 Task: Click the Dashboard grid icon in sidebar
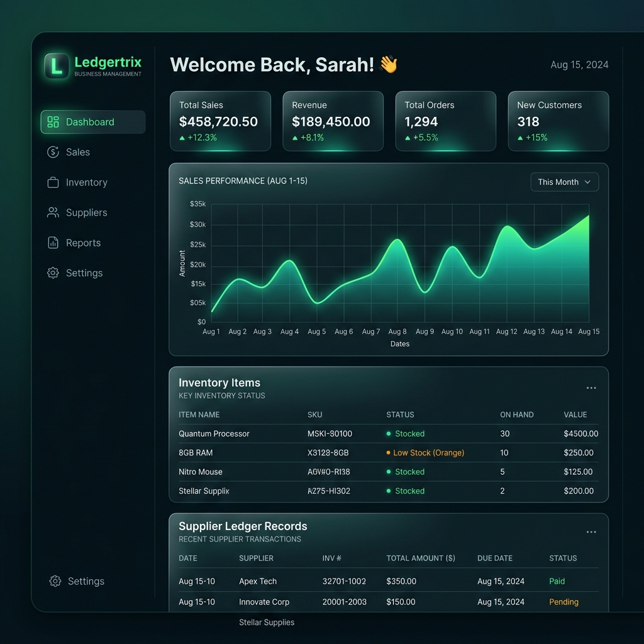coord(53,122)
